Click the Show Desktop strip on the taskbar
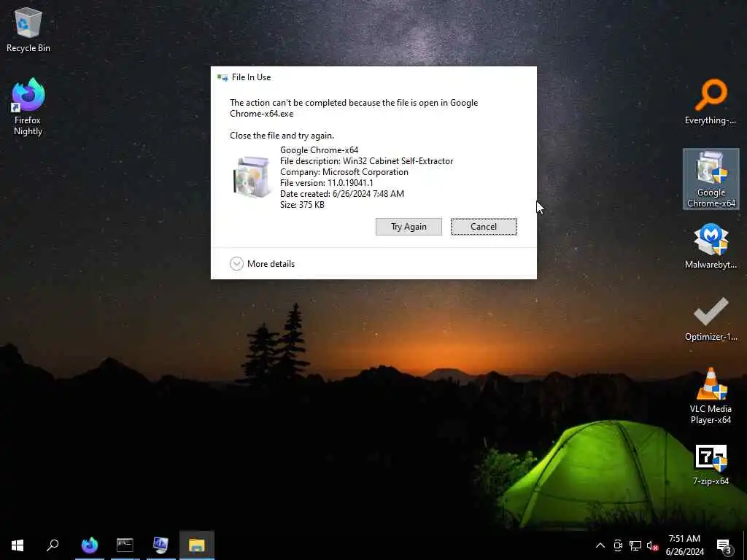 [745, 545]
